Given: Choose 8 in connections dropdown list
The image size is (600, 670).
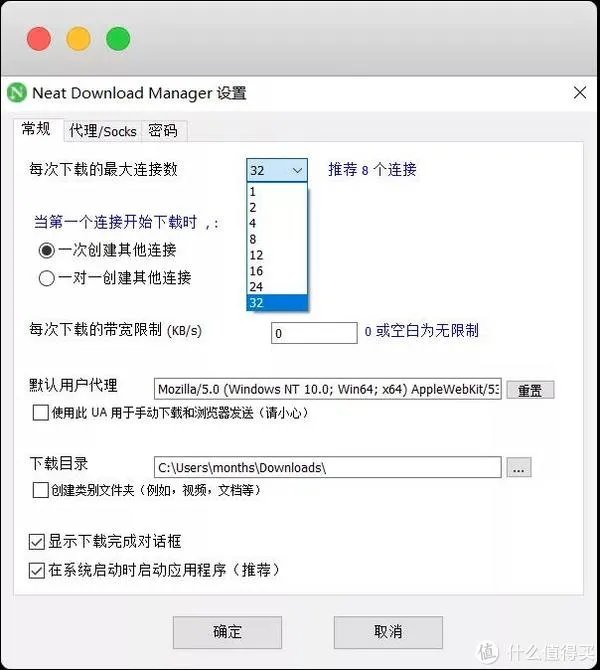Looking at the screenshot, I should coord(277,239).
